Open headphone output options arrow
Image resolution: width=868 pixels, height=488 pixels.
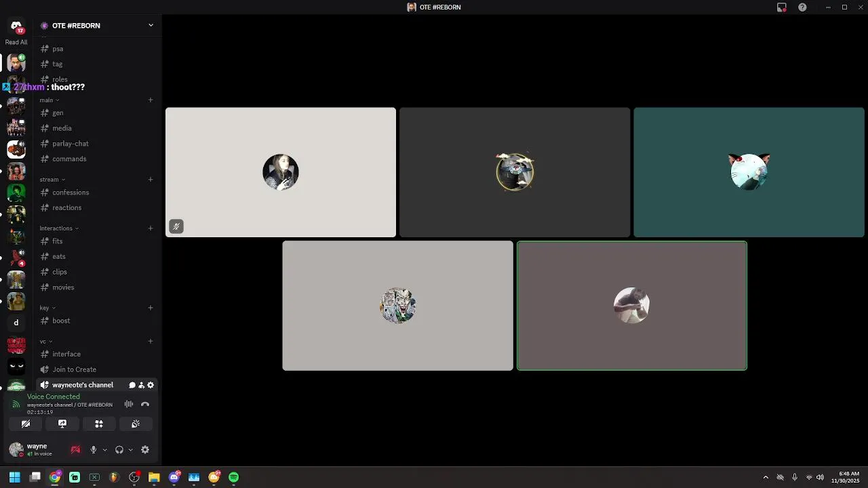click(130, 449)
